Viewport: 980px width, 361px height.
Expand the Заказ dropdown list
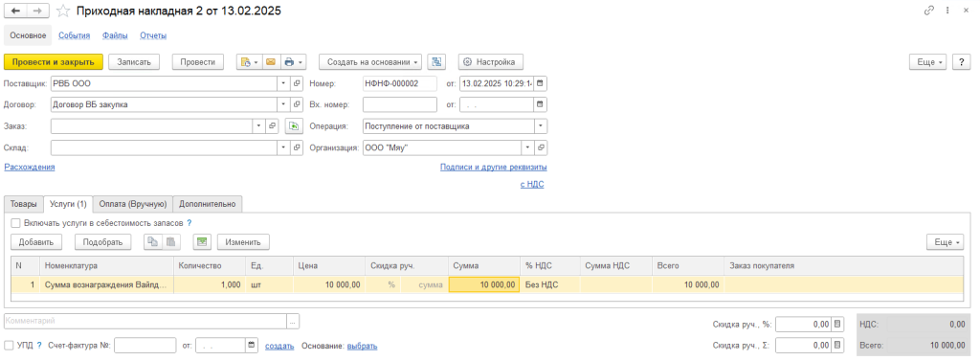(259, 125)
